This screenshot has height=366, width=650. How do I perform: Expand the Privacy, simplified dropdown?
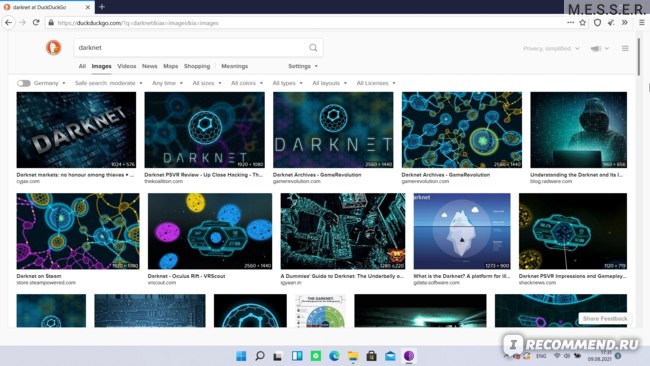click(x=551, y=48)
